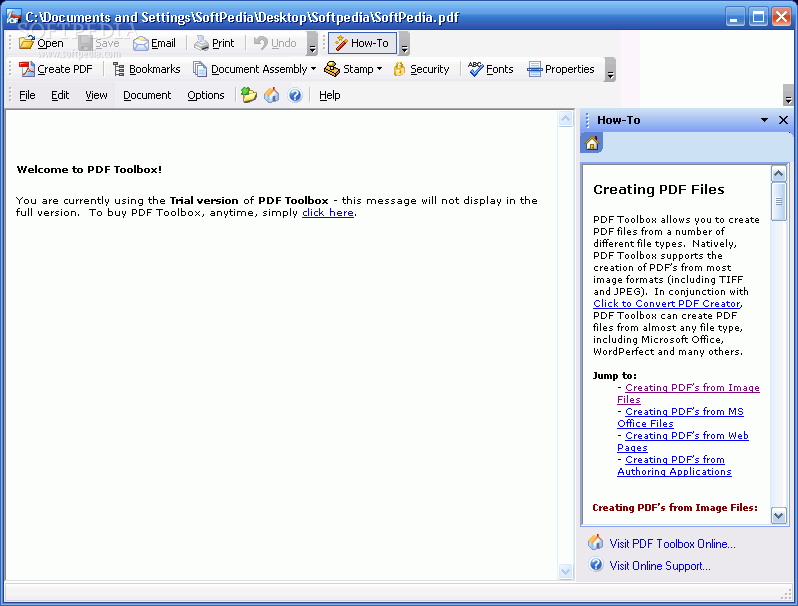
Task: Click the 'Creating PDF Files' heading
Action: pos(659,189)
